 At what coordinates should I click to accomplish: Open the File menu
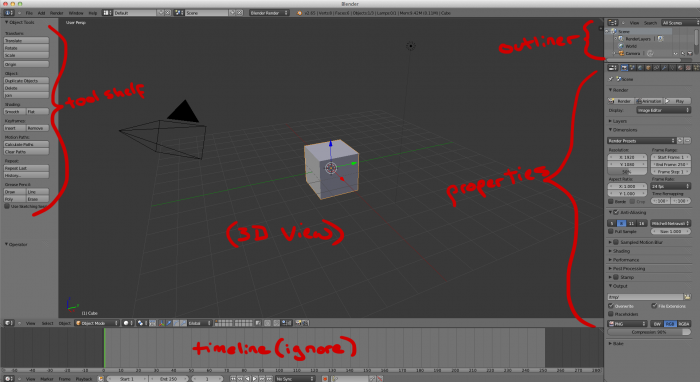(29, 13)
